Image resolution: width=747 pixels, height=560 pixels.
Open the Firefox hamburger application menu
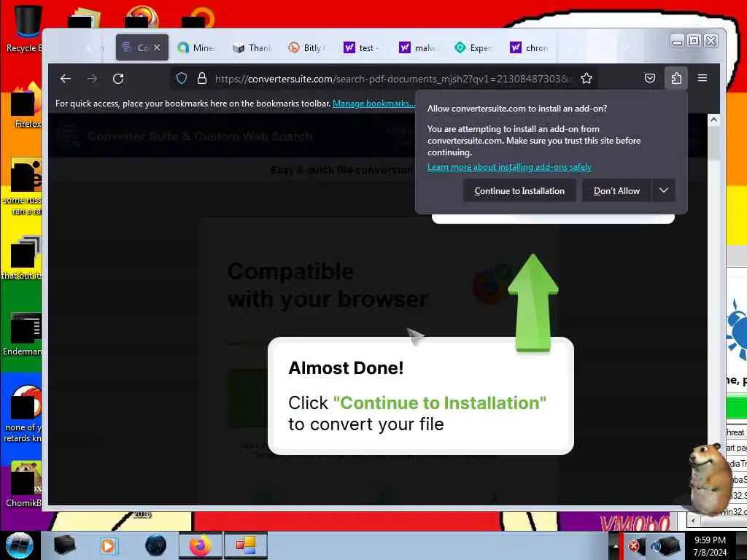tap(703, 78)
